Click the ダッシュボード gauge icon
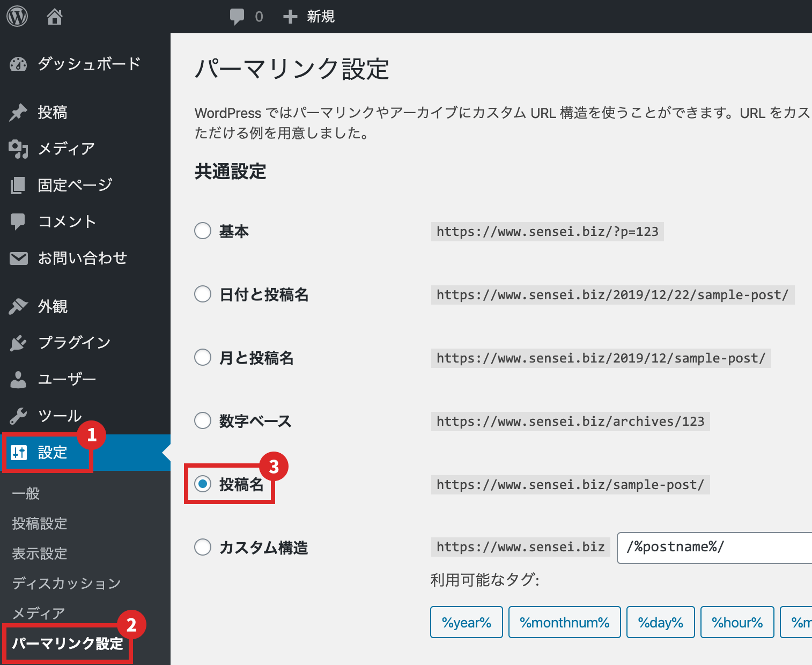 [18, 64]
